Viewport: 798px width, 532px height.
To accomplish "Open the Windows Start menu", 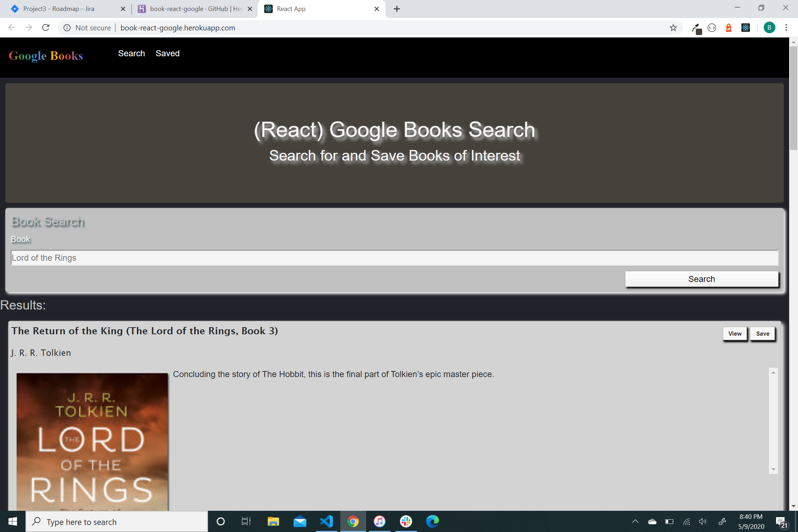I will (x=13, y=521).
